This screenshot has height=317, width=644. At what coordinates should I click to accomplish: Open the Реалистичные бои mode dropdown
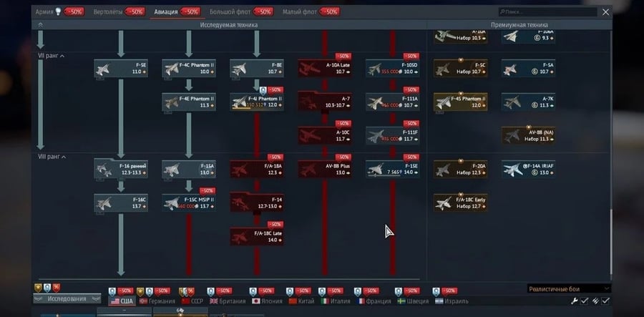click(568, 288)
